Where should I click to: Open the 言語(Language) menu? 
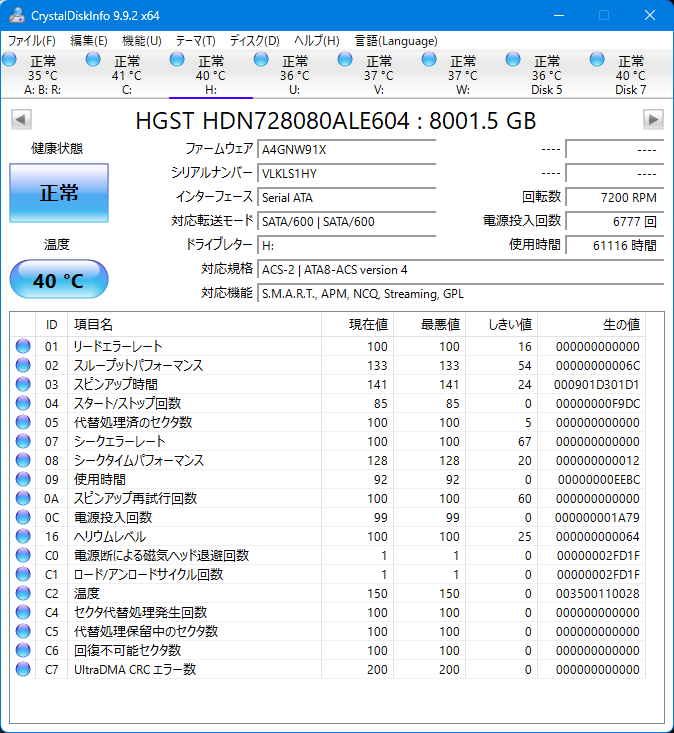[x=396, y=41]
